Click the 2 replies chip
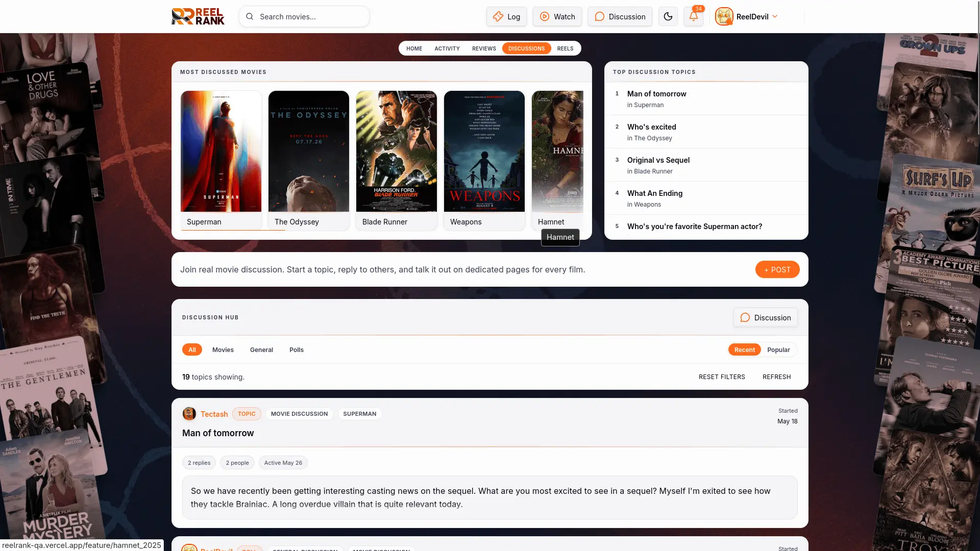Viewport: 980px width, 551px height. pyautogui.click(x=199, y=463)
